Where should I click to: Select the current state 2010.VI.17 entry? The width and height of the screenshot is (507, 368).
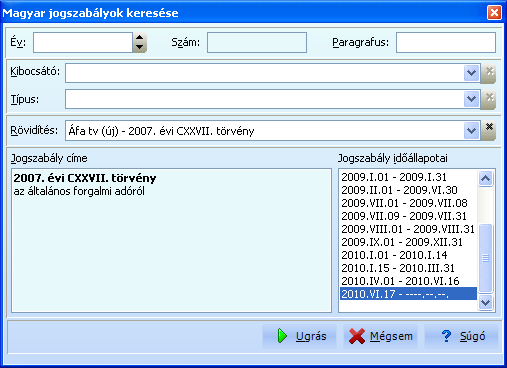point(408,294)
